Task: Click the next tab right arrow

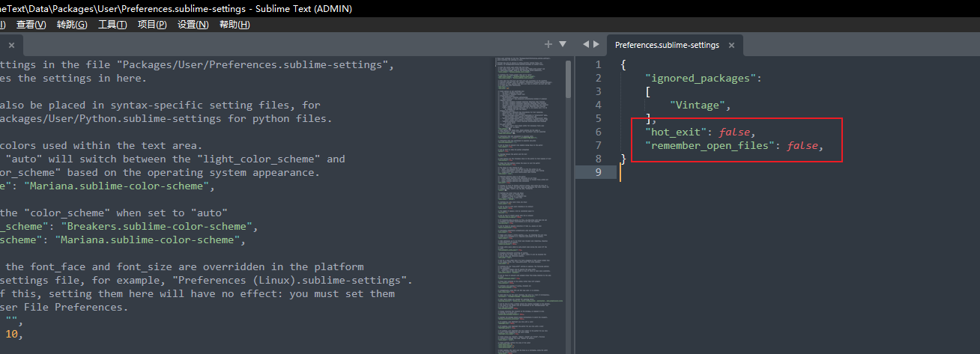Action: 596,45
